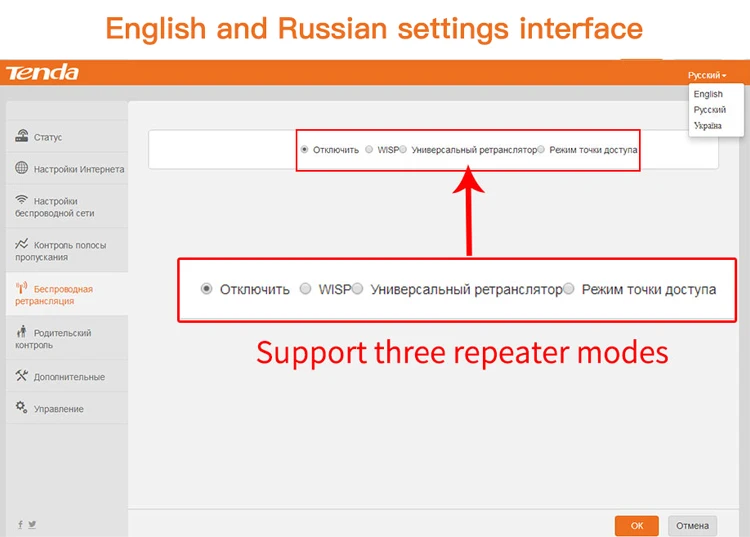Open Настройки Интернета via its globe icon
The width and height of the screenshot is (750, 537).
[x=22, y=168]
